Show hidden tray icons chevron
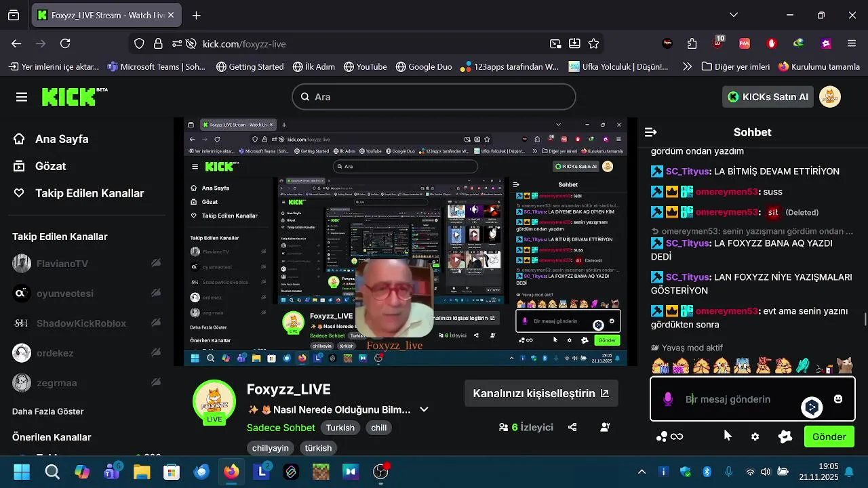 tap(642, 472)
